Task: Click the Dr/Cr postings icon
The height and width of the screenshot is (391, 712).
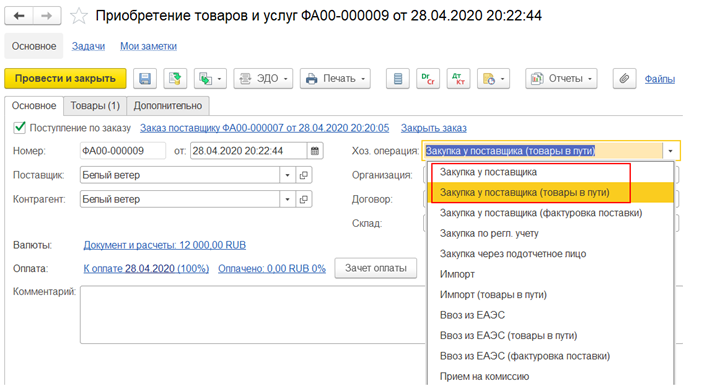Action: [428, 79]
